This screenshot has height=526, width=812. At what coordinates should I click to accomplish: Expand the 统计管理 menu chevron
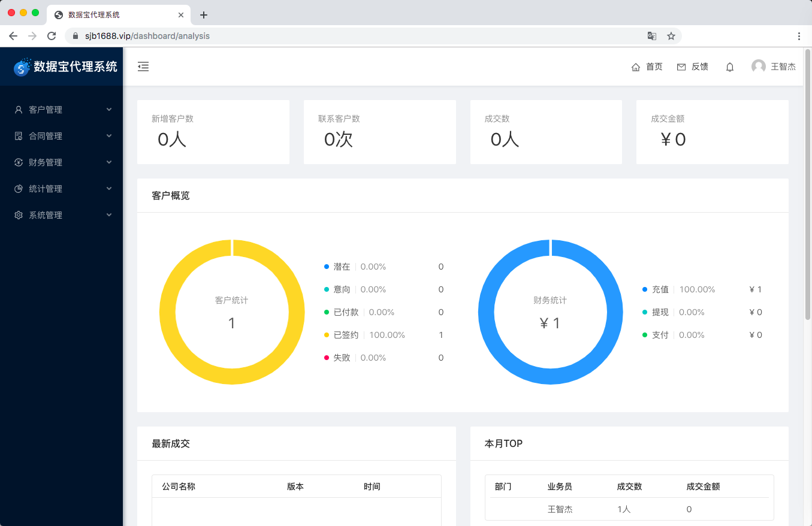(109, 189)
